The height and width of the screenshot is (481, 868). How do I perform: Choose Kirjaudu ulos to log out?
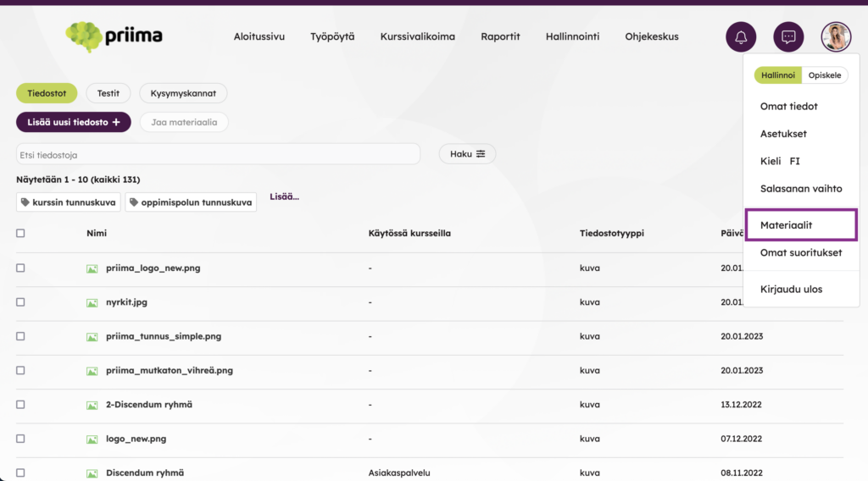tap(791, 289)
